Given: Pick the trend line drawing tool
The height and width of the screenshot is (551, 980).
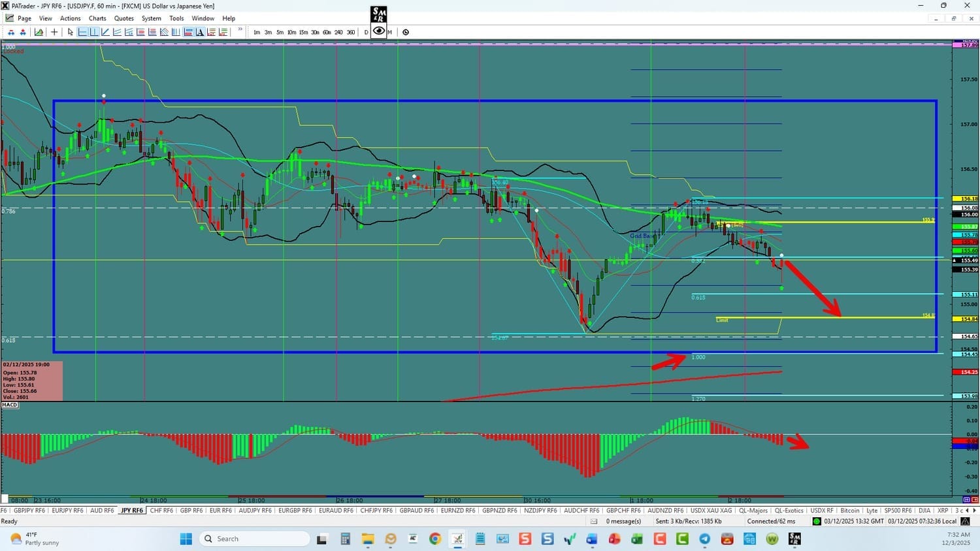Looking at the screenshot, I should pyautogui.click(x=106, y=32).
